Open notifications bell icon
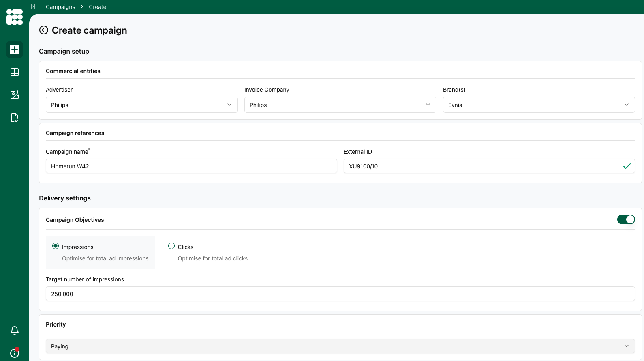 [x=15, y=331]
